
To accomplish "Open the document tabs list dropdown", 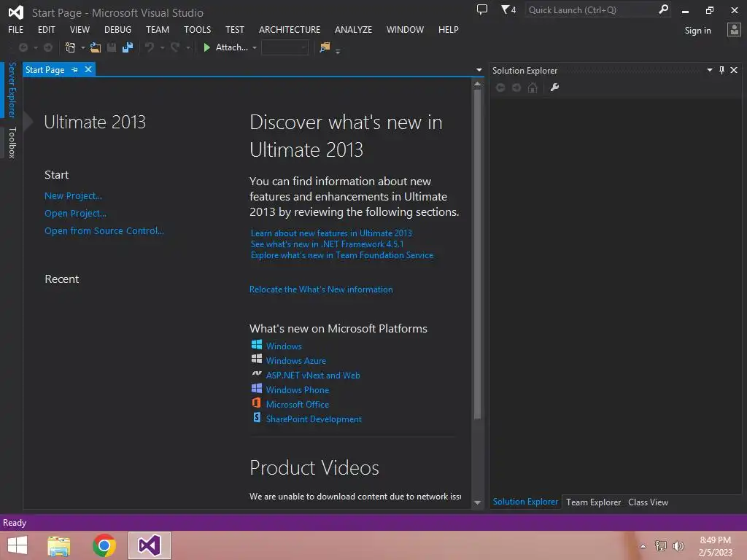I will point(479,71).
